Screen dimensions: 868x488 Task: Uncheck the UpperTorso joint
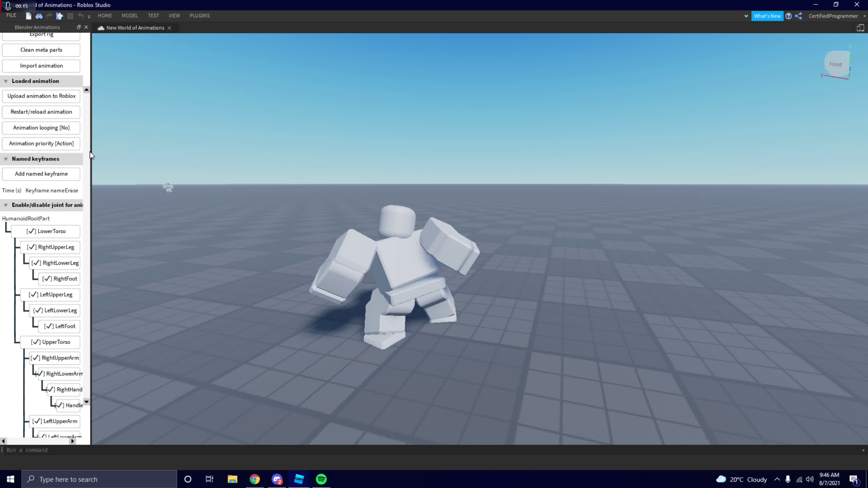[x=50, y=342]
